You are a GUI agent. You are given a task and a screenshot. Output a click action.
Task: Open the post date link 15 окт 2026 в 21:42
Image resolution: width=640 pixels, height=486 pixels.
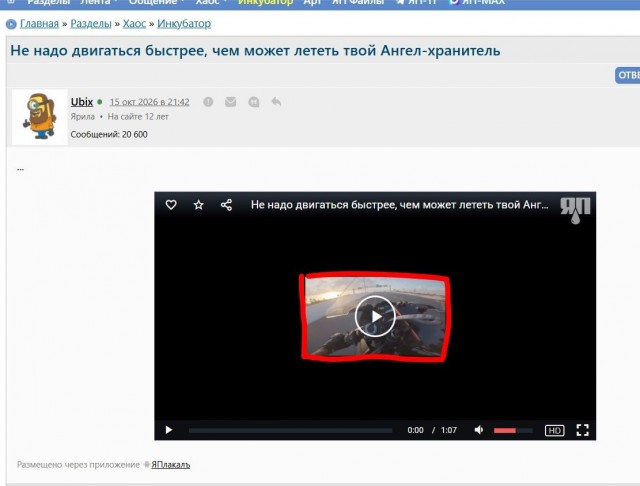point(149,102)
